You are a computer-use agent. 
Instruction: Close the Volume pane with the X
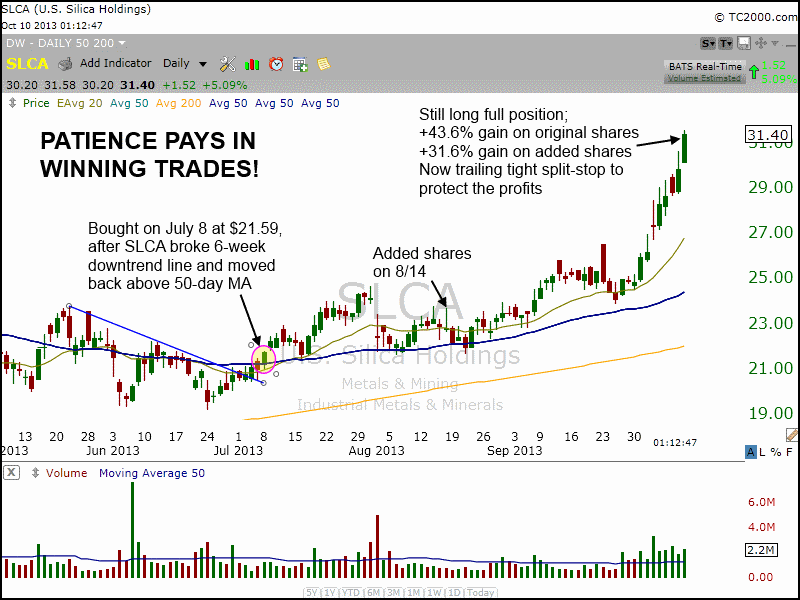point(10,473)
